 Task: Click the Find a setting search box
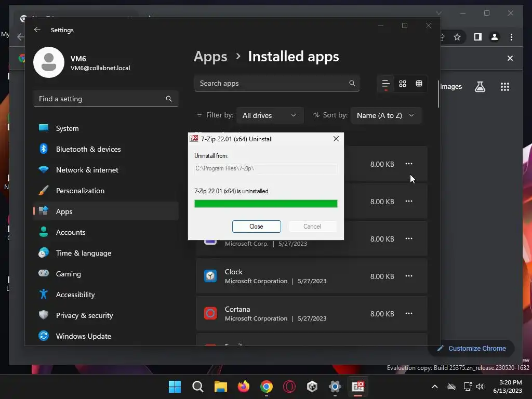(106, 99)
